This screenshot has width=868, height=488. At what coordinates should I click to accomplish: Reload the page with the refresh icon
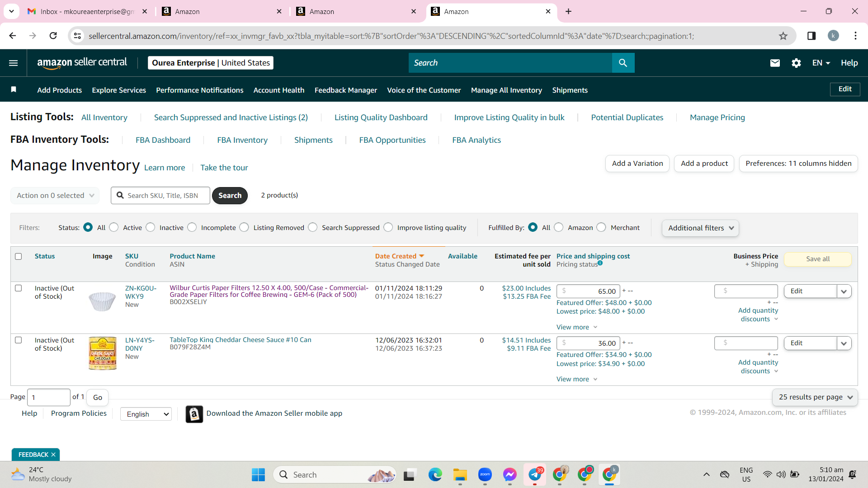click(x=53, y=36)
